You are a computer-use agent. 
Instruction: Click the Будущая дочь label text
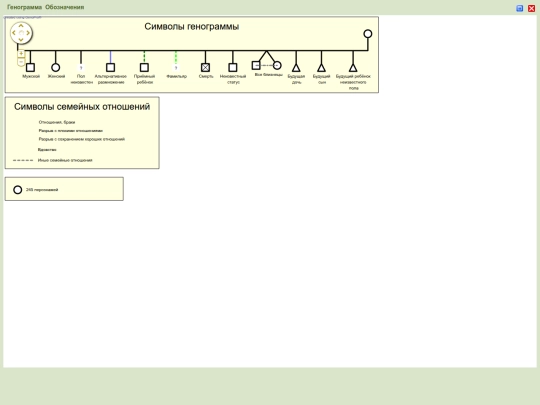(296, 79)
